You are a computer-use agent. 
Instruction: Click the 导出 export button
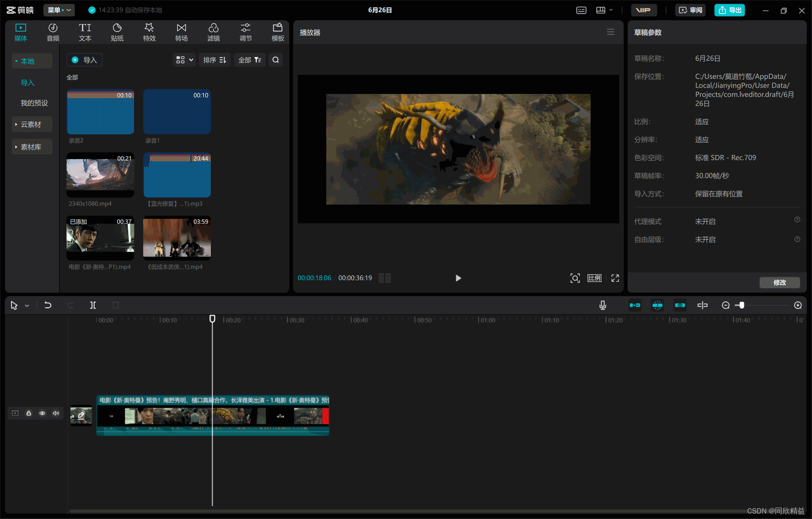click(x=730, y=10)
